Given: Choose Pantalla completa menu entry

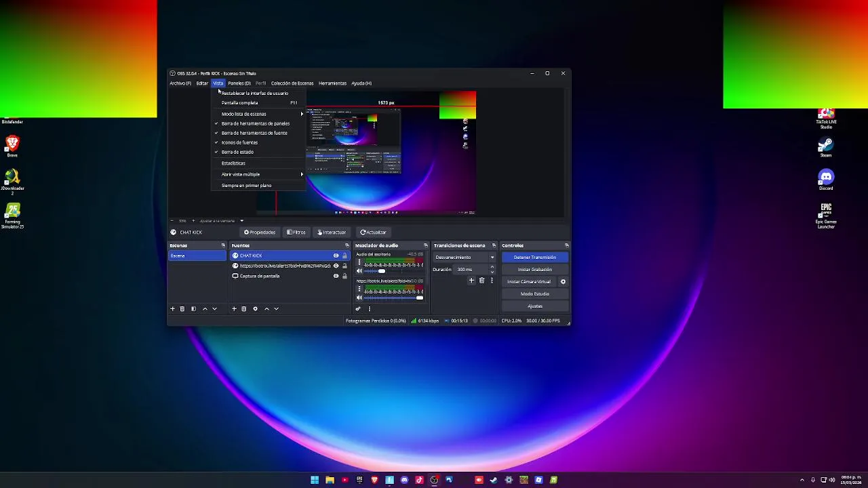Looking at the screenshot, I should (258, 103).
